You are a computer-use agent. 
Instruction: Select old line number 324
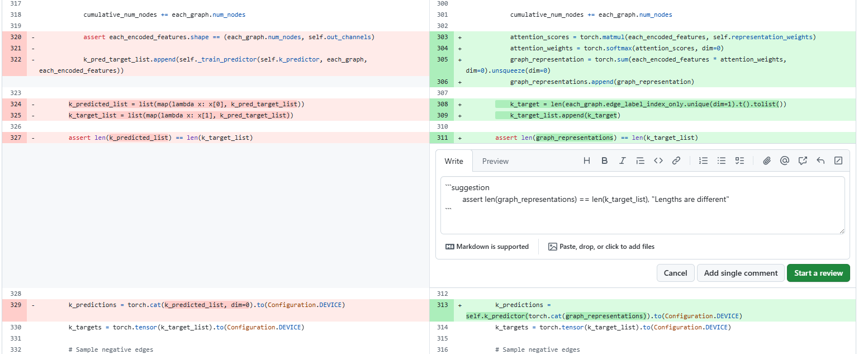[x=15, y=104]
